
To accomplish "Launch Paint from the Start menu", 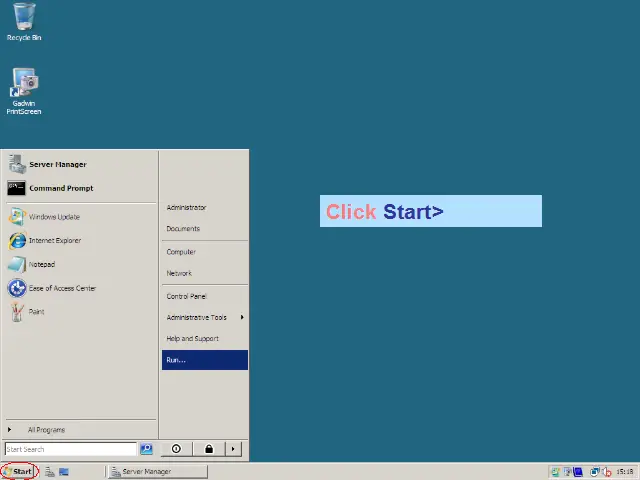I will (36, 312).
